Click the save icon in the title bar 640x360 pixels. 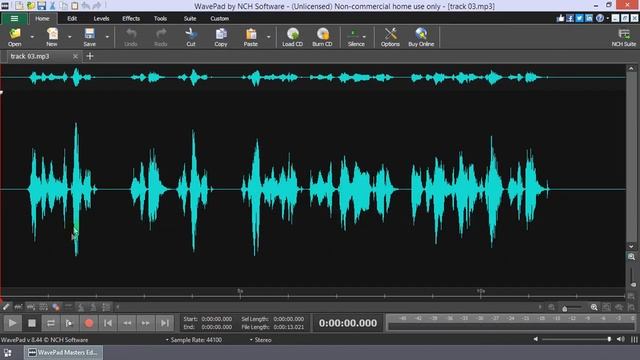42,6
